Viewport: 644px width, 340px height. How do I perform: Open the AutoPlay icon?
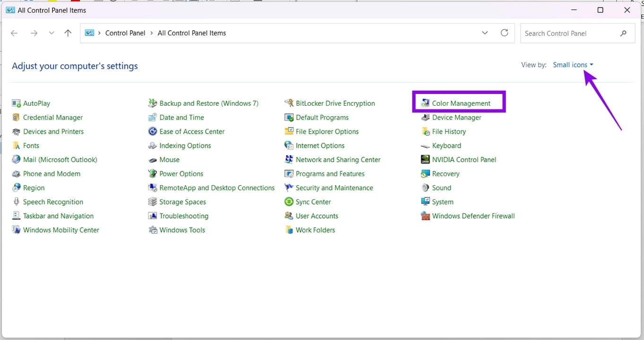[x=16, y=103]
